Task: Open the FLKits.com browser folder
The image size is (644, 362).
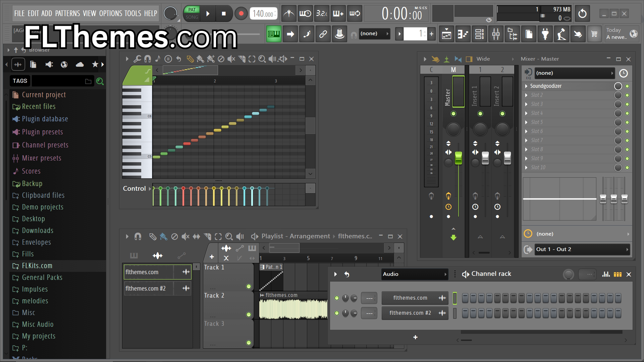Action: [x=58, y=266]
